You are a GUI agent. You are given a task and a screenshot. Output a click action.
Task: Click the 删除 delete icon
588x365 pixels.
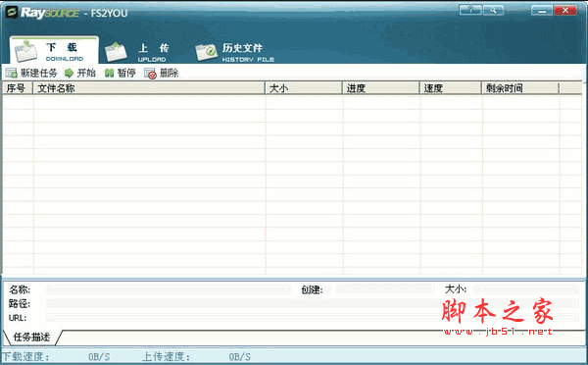(x=150, y=74)
